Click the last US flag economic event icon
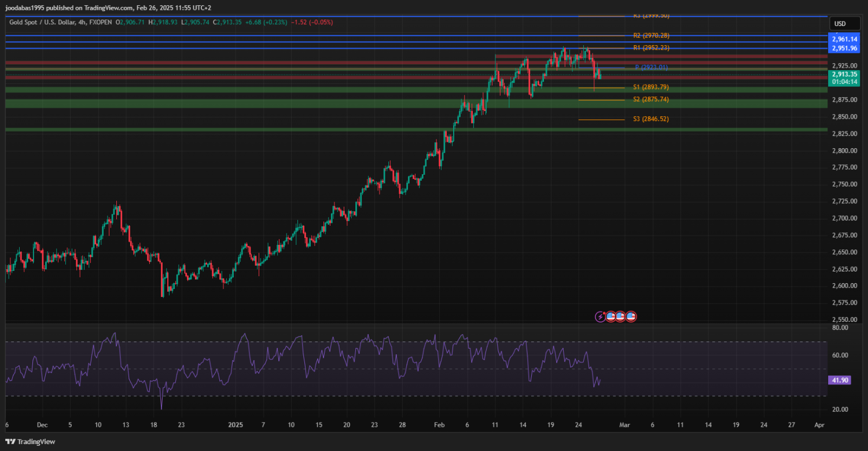The image size is (868, 451). pos(631,317)
